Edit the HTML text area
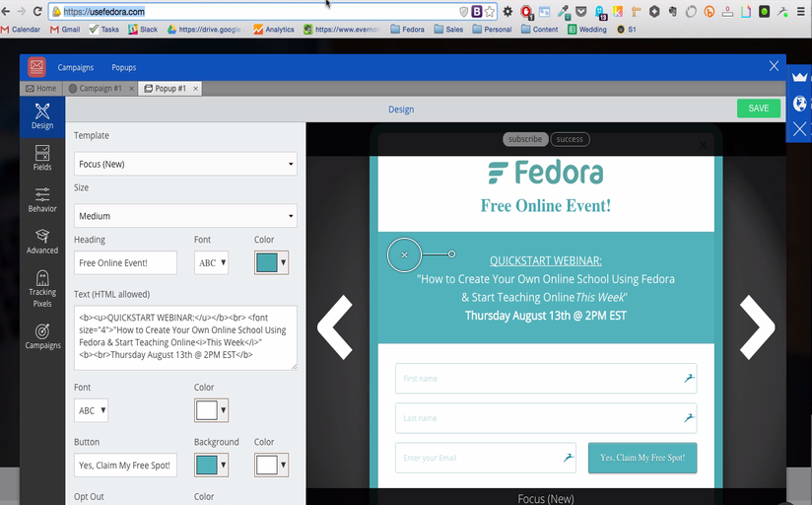This screenshot has width=812, height=505. pyautogui.click(x=185, y=337)
